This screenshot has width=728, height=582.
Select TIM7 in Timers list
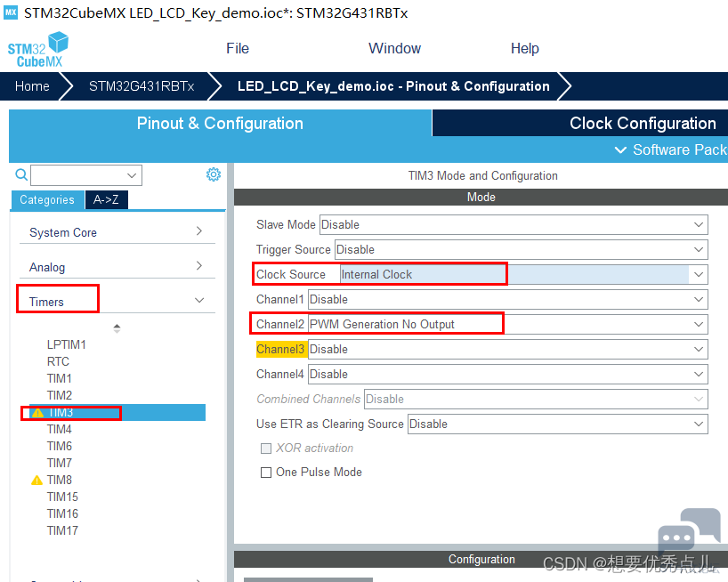(60, 463)
